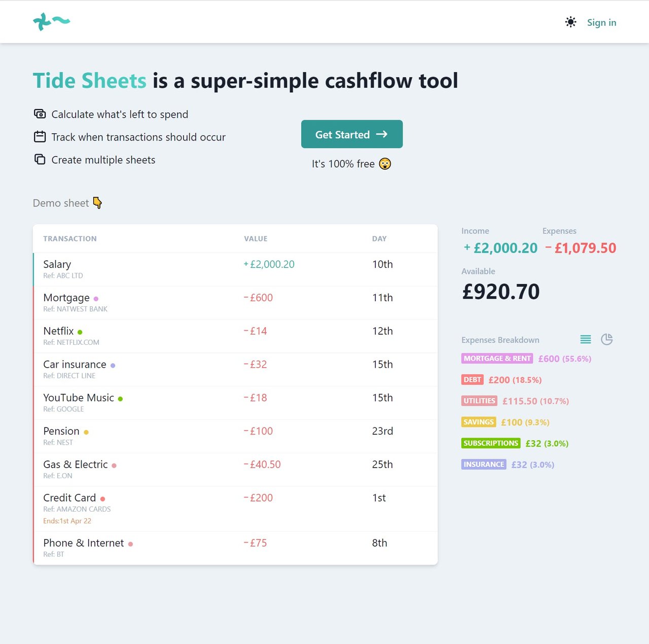This screenshot has height=644, width=649.
Task: Select the Salary transaction row
Action: pos(235,269)
